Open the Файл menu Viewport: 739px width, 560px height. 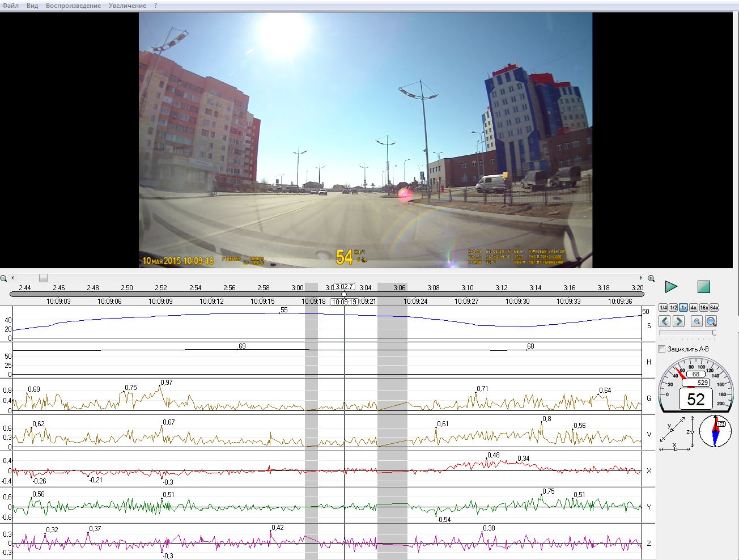point(10,6)
